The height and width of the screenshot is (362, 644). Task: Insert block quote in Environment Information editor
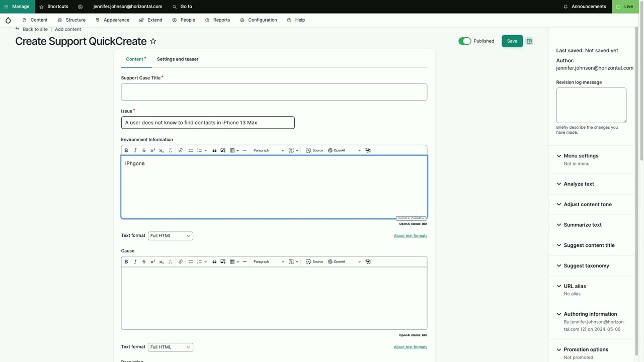214,150
